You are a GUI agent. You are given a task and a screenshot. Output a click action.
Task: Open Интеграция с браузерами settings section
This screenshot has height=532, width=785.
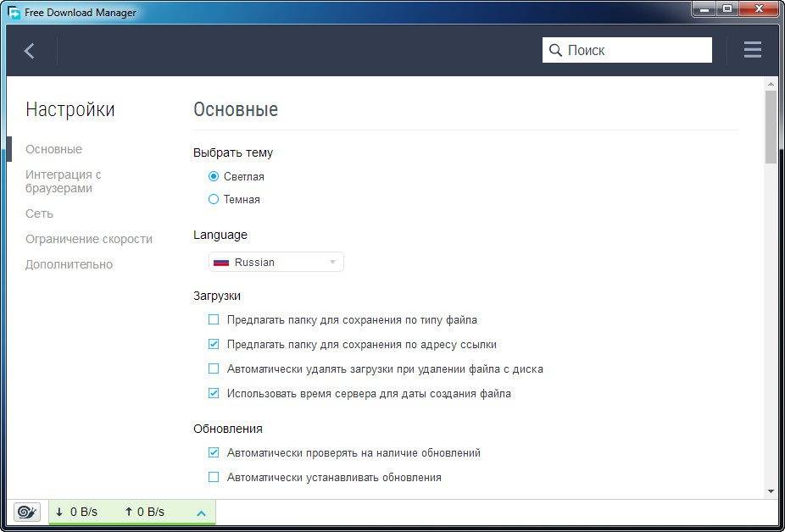click(64, 181)
